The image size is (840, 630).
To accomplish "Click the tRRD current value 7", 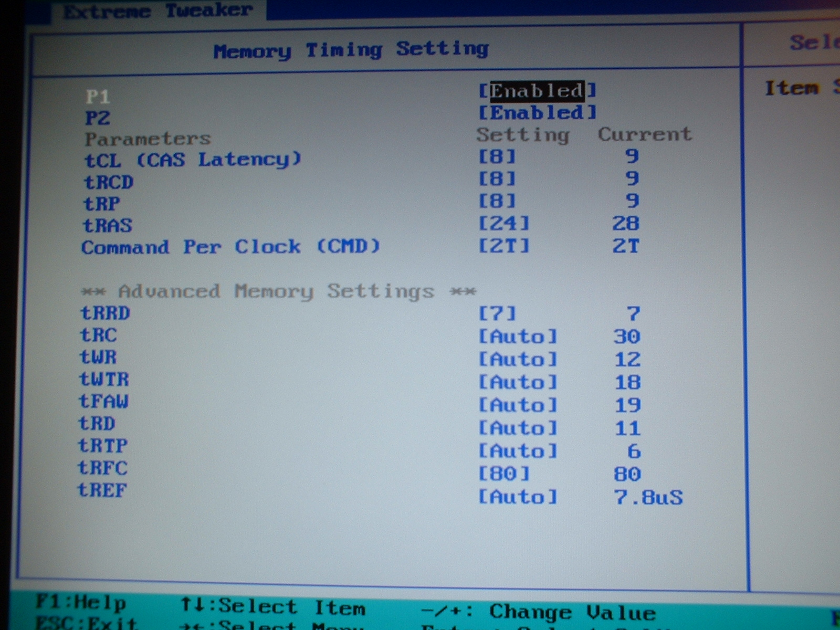I will coord(633,314).
